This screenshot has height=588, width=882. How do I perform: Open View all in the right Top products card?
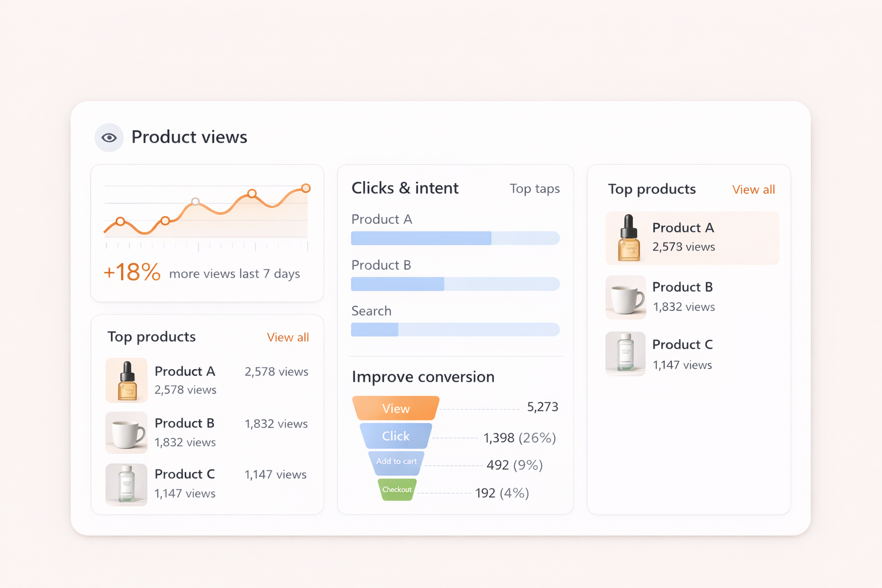click(x=753, y=189)
